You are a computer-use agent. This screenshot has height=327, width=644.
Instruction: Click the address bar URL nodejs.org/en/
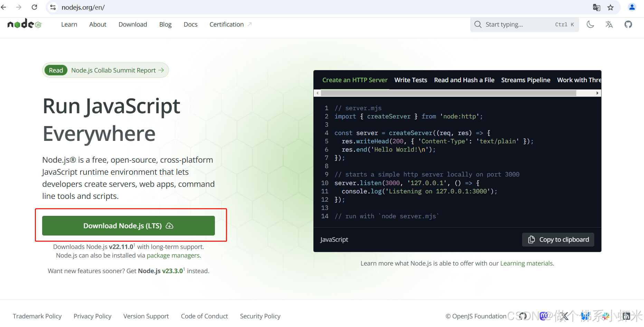coord(83,7)
